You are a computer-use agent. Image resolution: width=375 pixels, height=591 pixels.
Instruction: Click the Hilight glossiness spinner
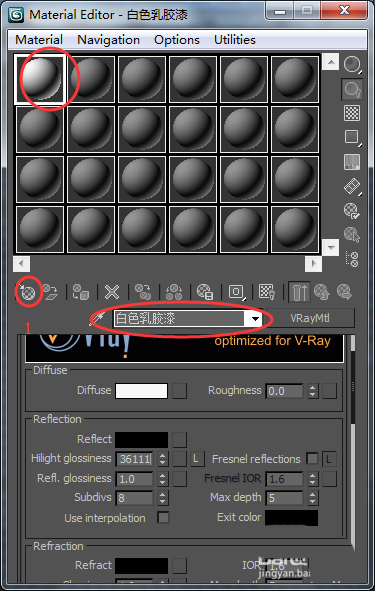(162, 459)
